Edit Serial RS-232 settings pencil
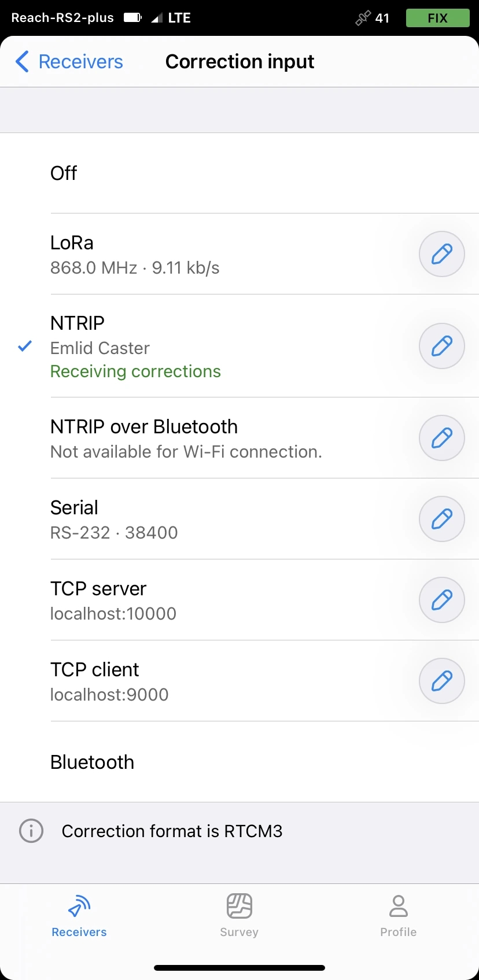 [441, 519]
